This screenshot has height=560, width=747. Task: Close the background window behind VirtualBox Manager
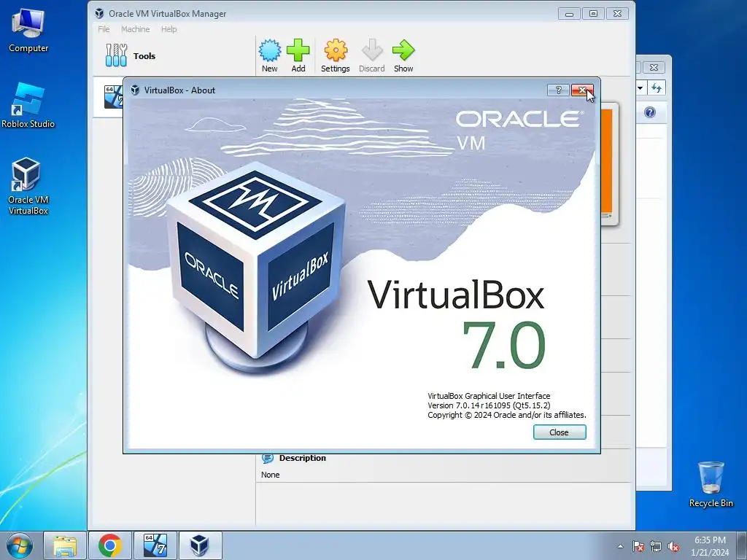click(654, 68)
